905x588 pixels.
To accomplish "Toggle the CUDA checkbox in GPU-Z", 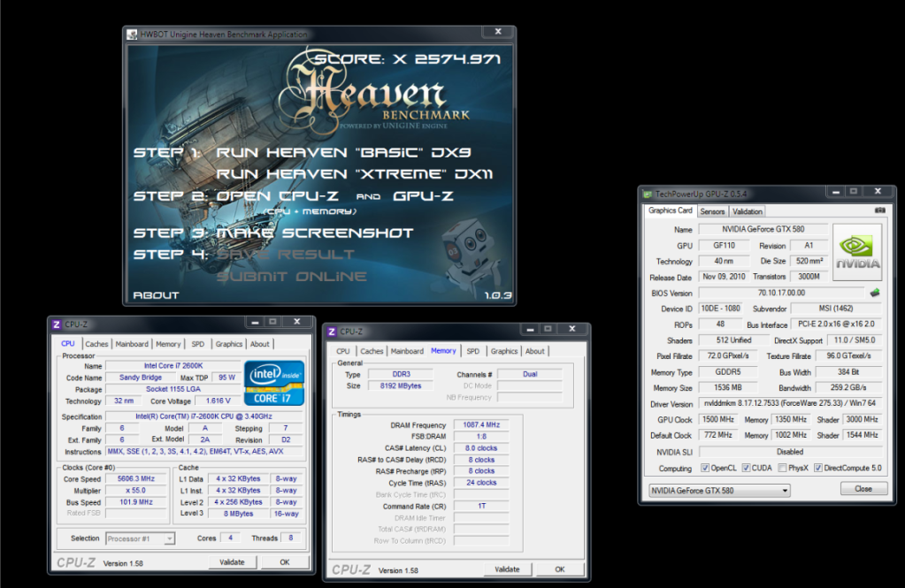I will 746,468.
